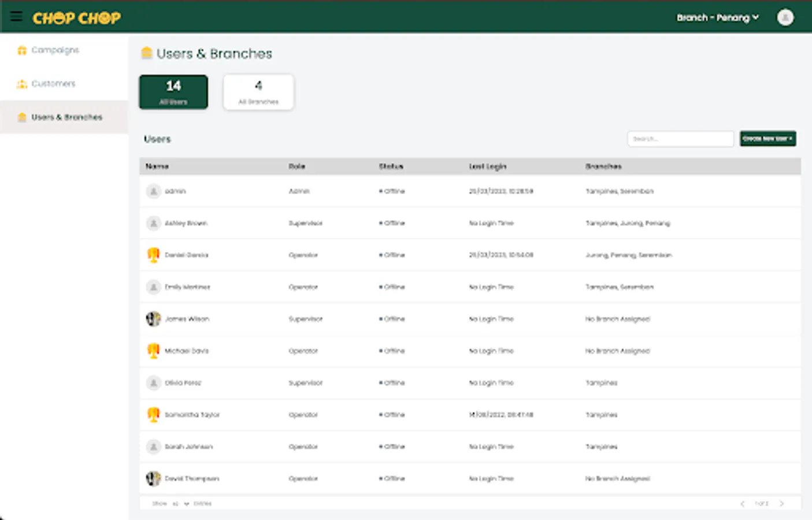The image size is (812, 520).
Task: Select the Emily Martinez name
Action: coord(188,287)
